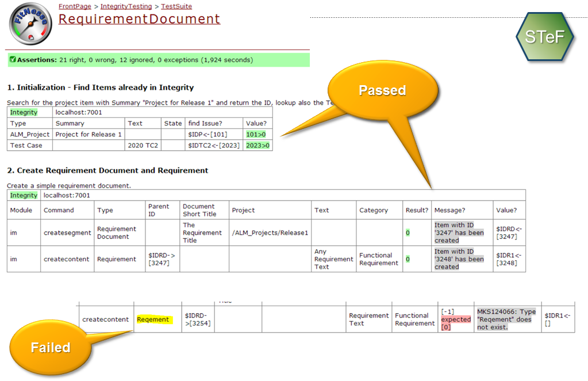Click the 'Project for Release 1' summary cell

pyautogui.click(x=89, y=134)
